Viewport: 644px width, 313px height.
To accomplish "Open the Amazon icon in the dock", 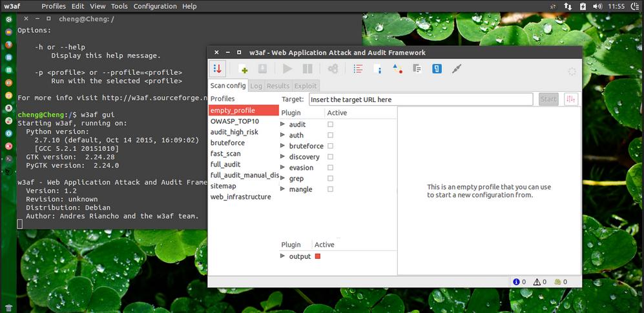I will click(8, 108).
